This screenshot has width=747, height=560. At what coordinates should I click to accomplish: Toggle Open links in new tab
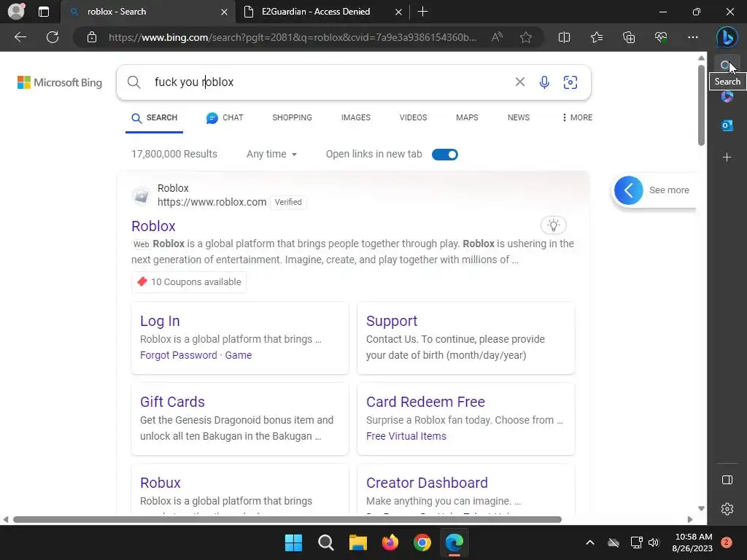point(444,155)
